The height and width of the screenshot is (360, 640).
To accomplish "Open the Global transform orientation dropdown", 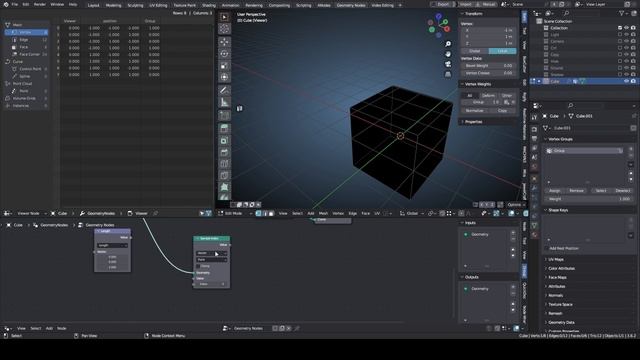I will [412, 213].
